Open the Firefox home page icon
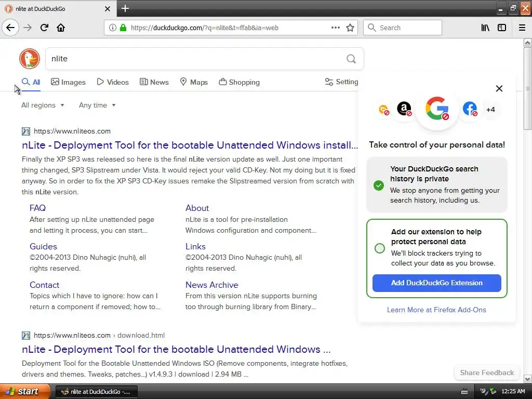532x399 pixels. 61,28
